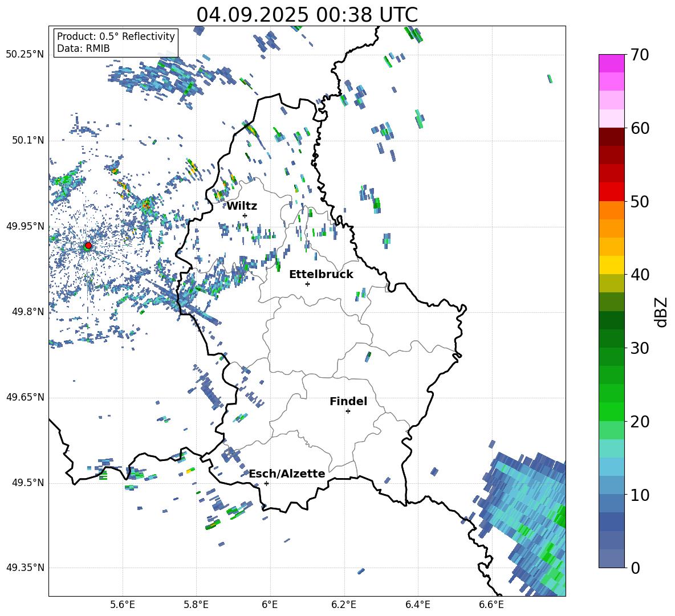The height and width of the screenshot is (616, 675).
Task: Click the 6°E longitude label
Action: coord(270,605)
